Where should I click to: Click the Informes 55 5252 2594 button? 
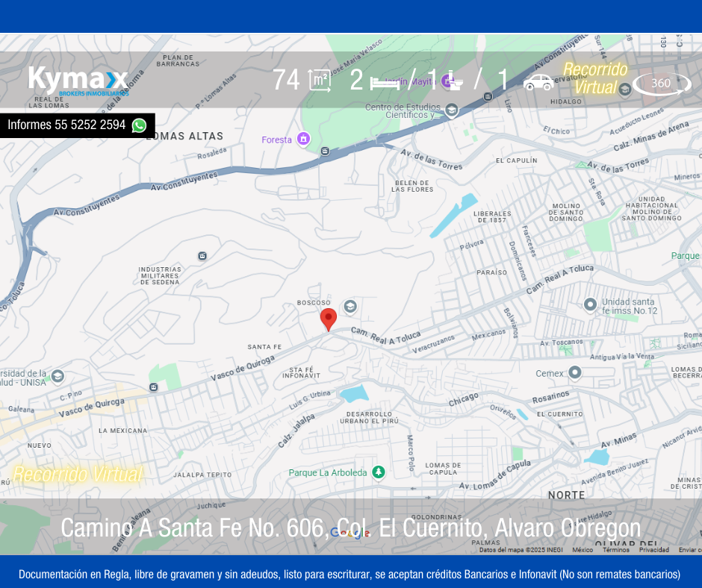pyautogui.click(x=78, y=125)
